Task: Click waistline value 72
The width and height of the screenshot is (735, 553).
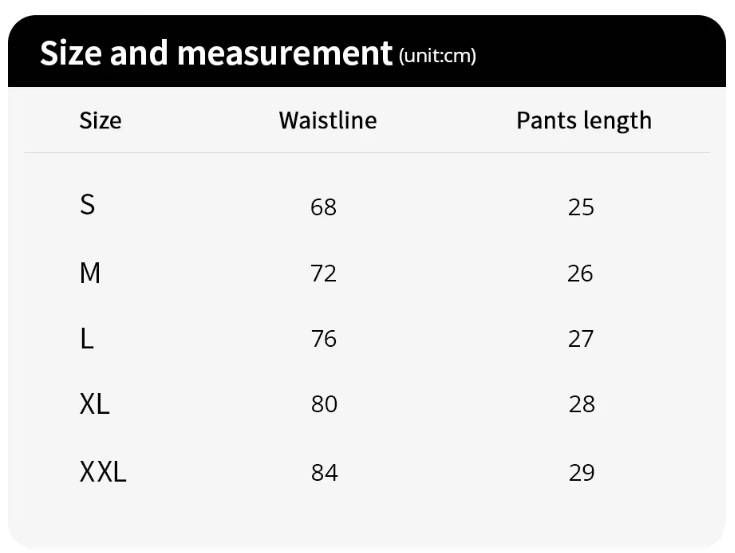Action: click(x=324, y=273)
